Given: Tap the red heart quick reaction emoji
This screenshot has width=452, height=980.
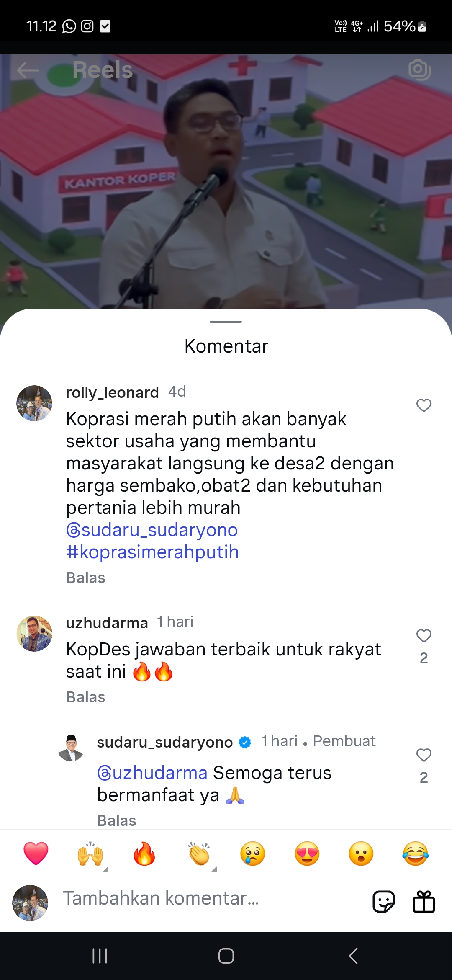Looking at the screenshot, I should 36,854.
